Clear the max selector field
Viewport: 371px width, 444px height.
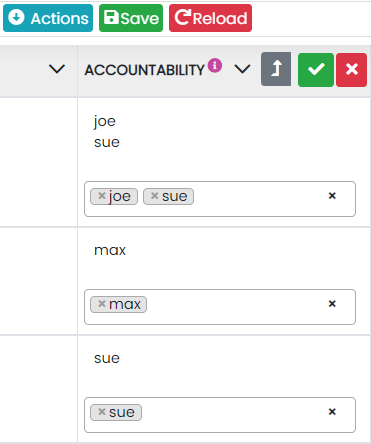point(332,304)
